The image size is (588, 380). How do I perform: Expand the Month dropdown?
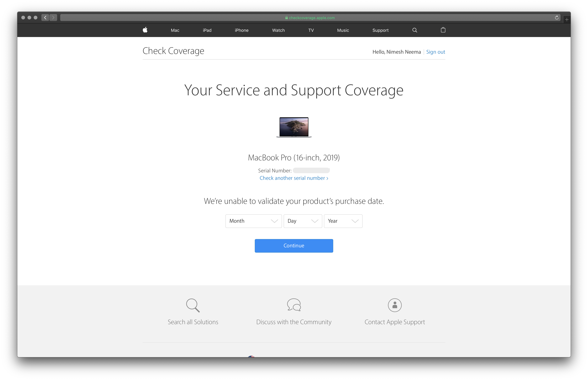click(254, 221)
